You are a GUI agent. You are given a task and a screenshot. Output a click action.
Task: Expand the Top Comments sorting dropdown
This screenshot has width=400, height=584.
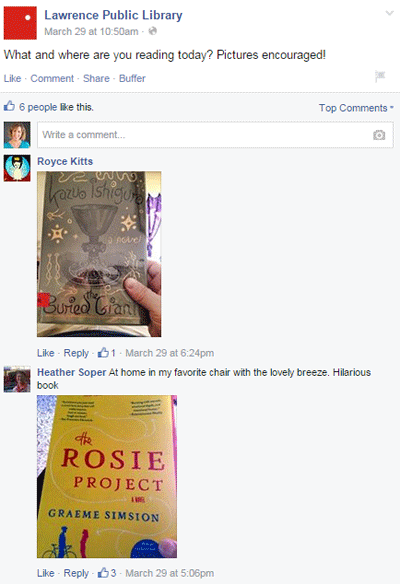[x=356, y=108]
